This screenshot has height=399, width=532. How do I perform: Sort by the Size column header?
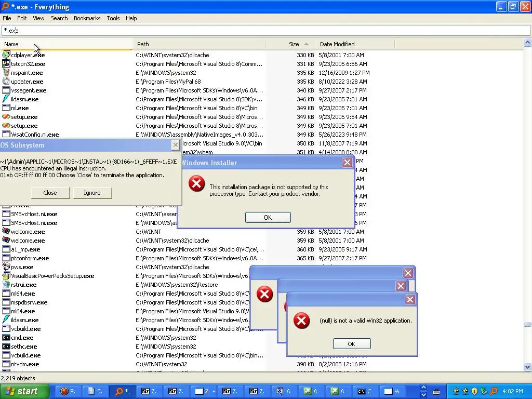click(290, 44)
